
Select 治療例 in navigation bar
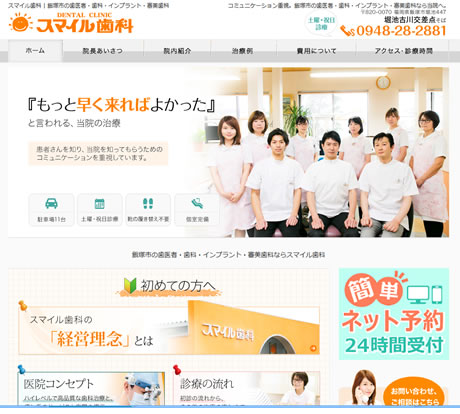pos(242,51)
